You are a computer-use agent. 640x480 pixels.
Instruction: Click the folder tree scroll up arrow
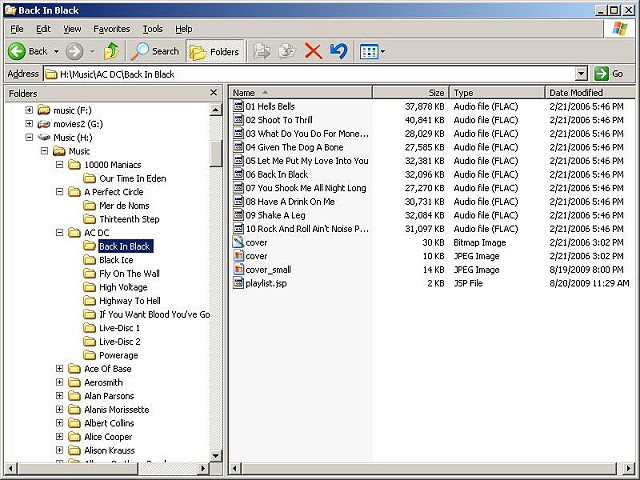point(216,109)
